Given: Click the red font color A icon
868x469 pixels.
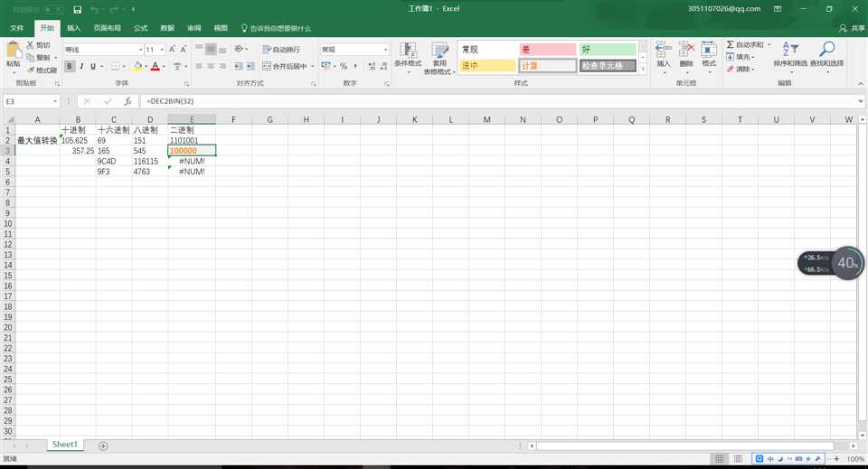Looking at the screenshot, I should [156, 66].
